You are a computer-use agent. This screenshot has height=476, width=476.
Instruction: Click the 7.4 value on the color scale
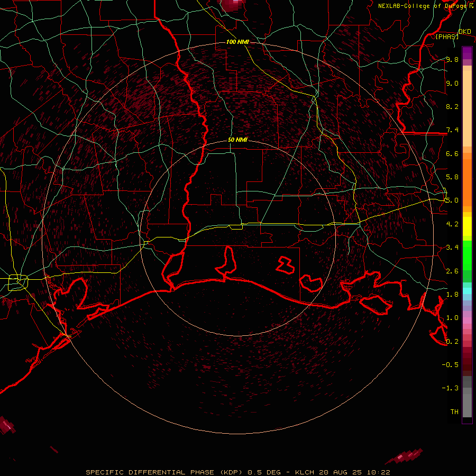[452, 130]
